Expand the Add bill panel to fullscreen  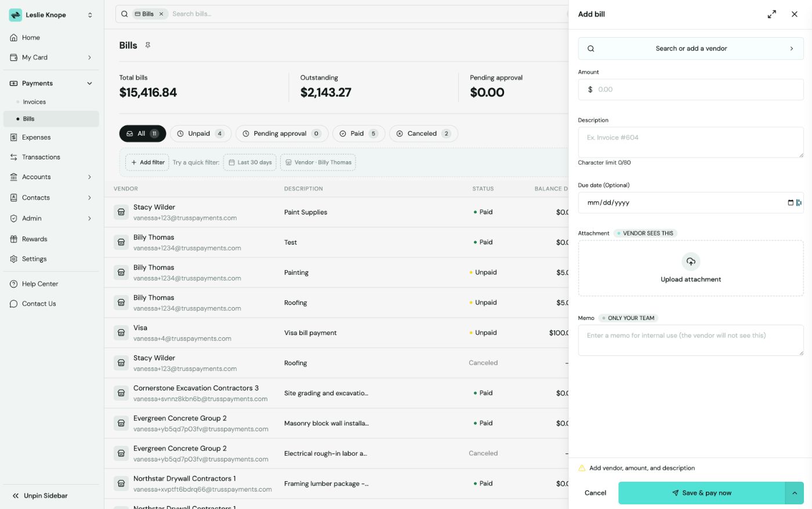tap(771, 14)
